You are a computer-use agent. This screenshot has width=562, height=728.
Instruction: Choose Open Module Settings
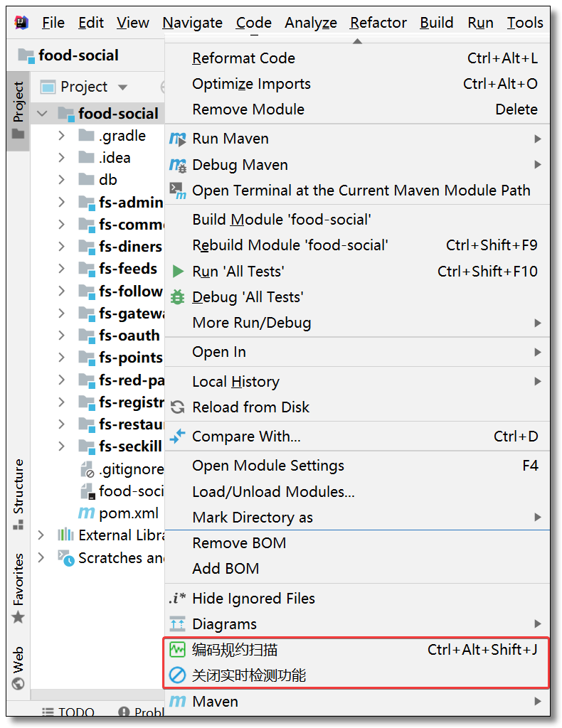(x=357, y=466)
